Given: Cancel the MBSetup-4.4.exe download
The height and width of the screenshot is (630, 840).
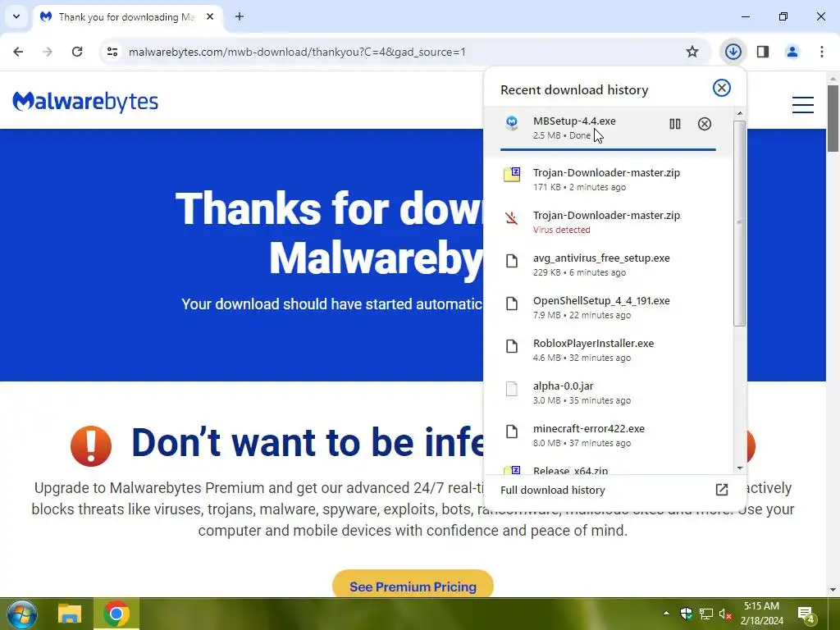Looking at the screenshot, I should 705,124.
